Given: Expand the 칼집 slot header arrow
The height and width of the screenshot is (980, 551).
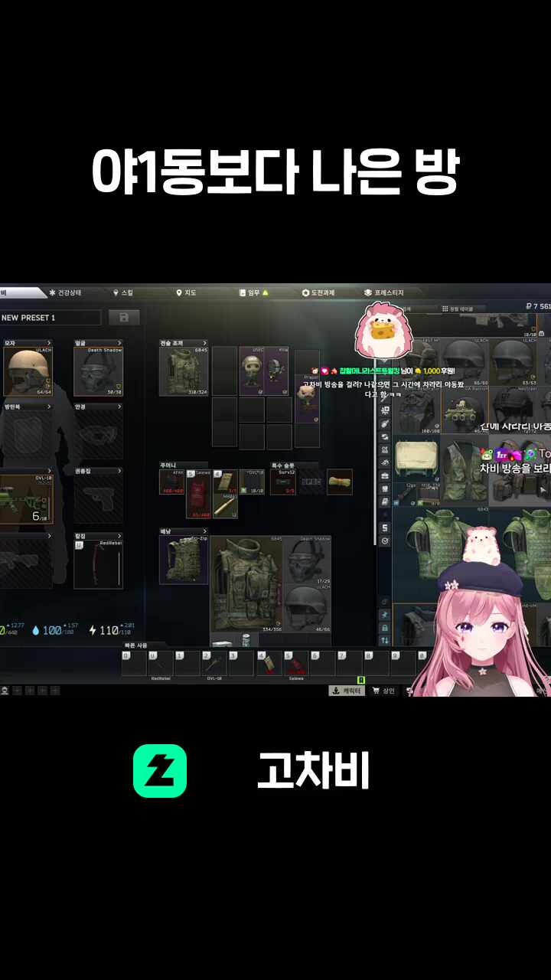Looking at the screenshot, I should point(119,536).
